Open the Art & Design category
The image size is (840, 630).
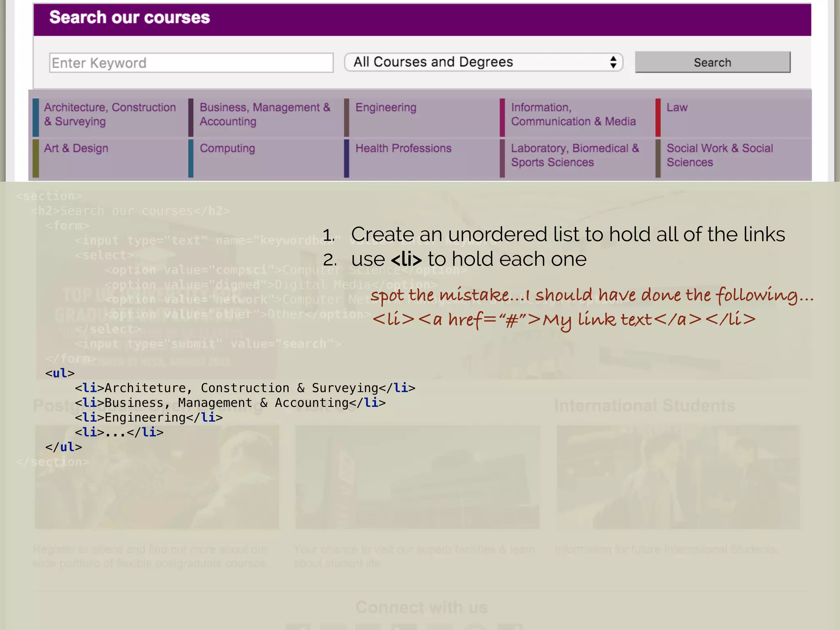coord(76,148)
